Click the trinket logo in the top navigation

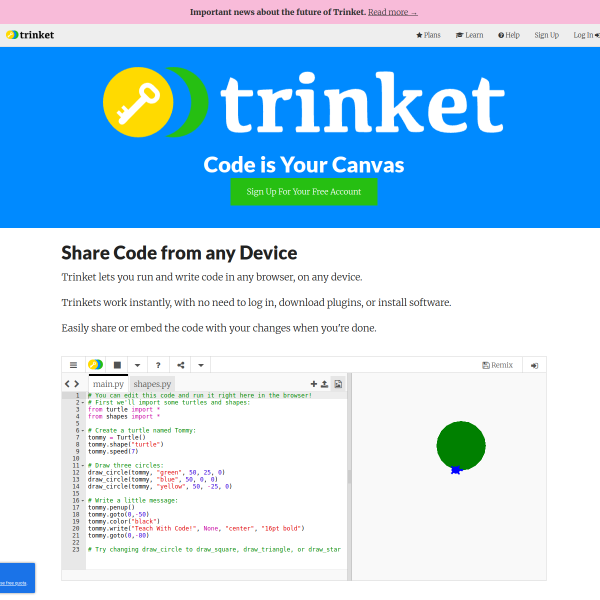click(x=30, y=35)
